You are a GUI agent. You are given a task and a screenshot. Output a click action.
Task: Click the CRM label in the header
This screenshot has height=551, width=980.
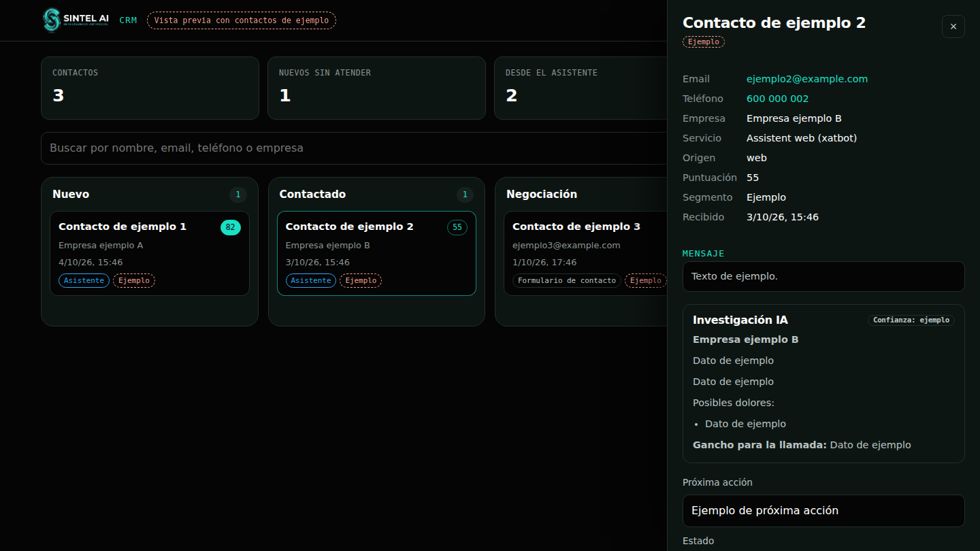(x=128, y=20)
